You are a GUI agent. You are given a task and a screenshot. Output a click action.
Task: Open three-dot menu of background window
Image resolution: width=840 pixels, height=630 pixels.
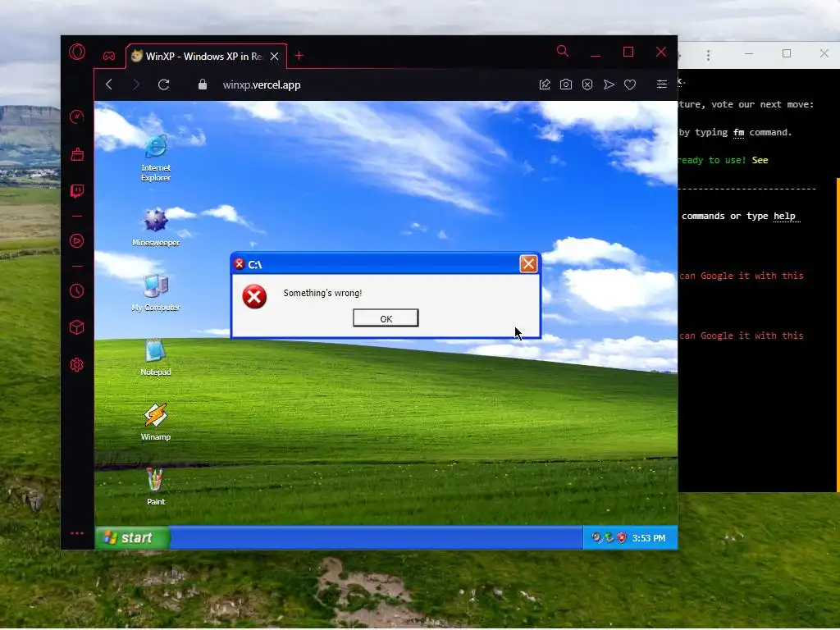(x=708, y=55)
